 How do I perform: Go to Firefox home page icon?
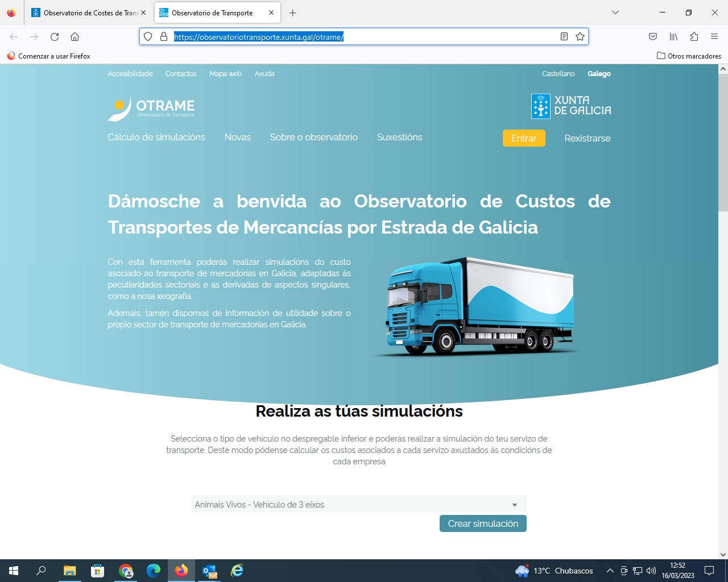tap(75, 37)
